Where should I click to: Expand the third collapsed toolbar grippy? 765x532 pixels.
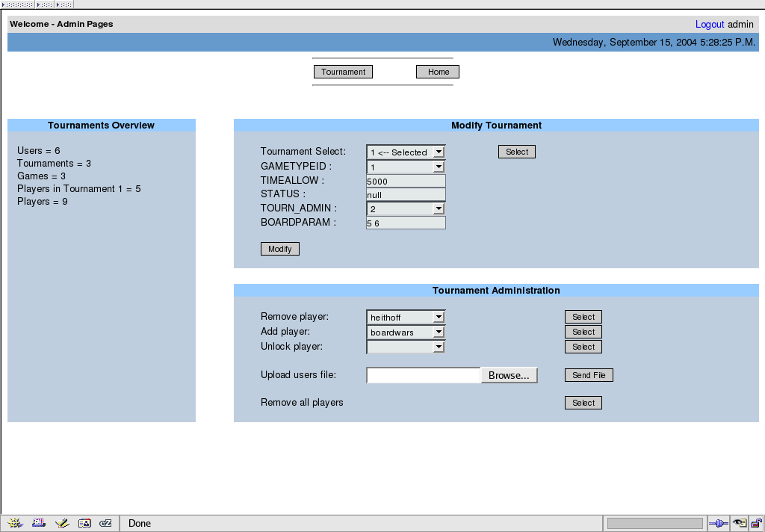63,4
